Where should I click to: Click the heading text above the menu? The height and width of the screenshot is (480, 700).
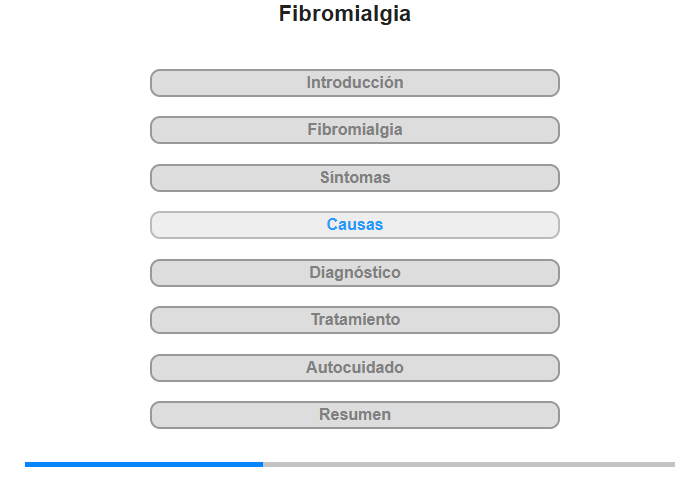pos(345,14)
